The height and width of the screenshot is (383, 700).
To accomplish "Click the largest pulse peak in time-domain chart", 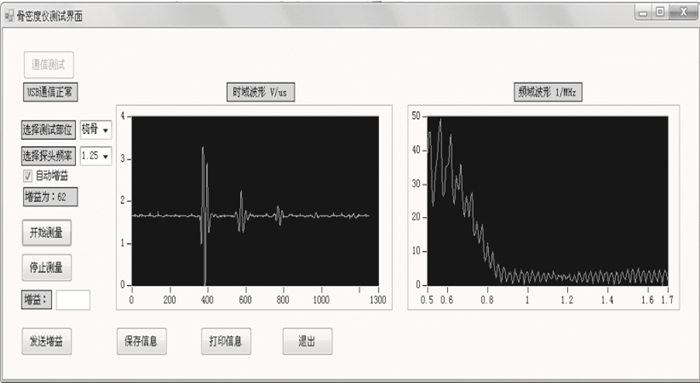I will pyautogui.click(x=203, y=148).
